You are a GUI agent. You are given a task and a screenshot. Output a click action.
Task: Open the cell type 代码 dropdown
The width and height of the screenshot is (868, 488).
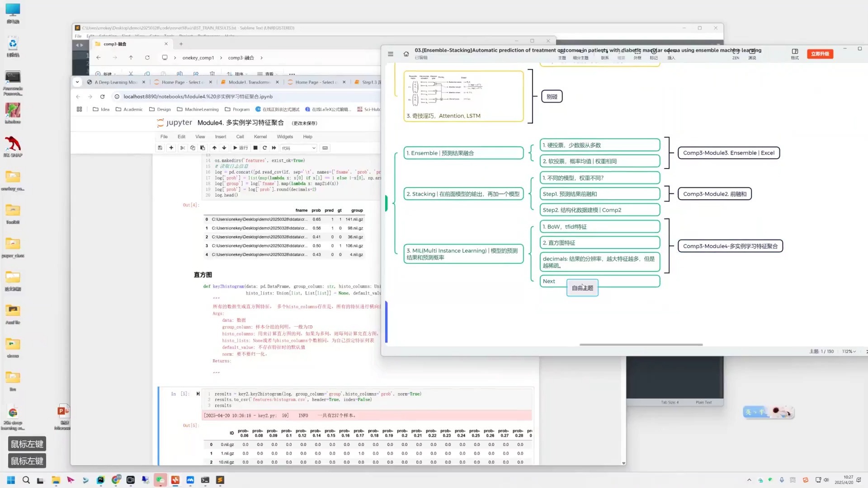[298, 148]
